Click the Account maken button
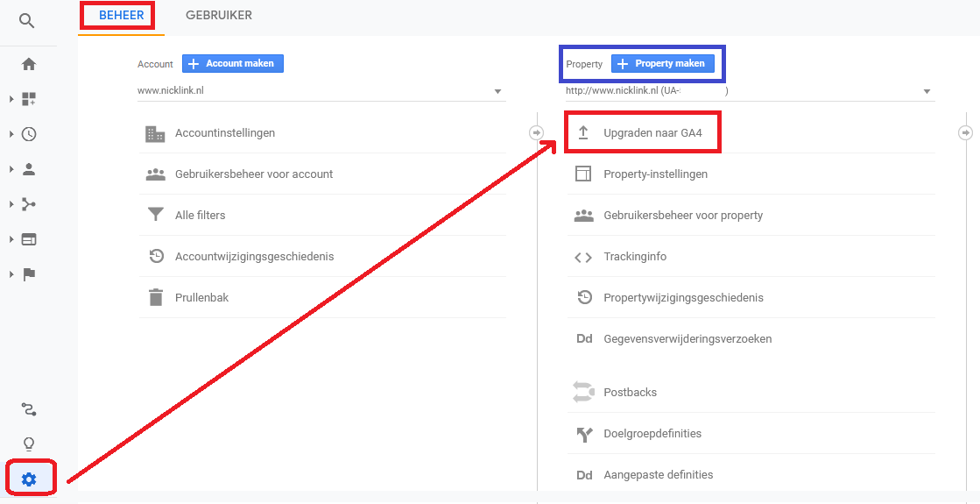The height and width of the screenshot is (504, 980). [x=233, y=64]
